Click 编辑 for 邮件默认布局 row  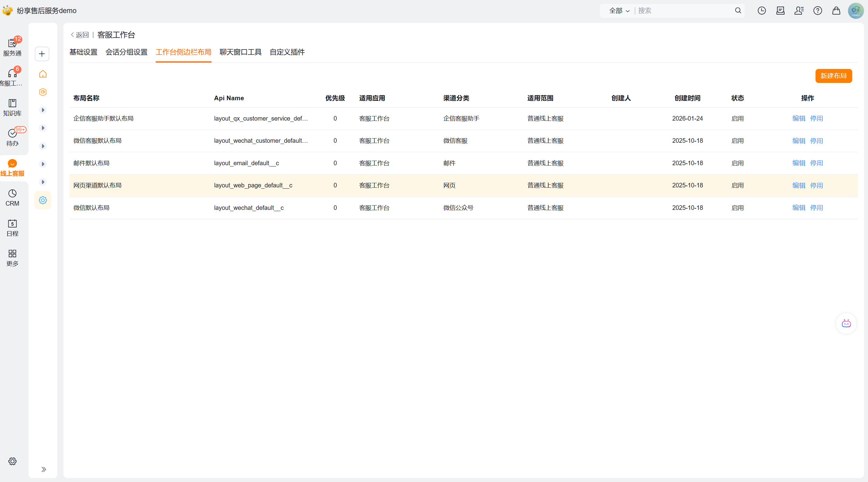coord(799,163)
